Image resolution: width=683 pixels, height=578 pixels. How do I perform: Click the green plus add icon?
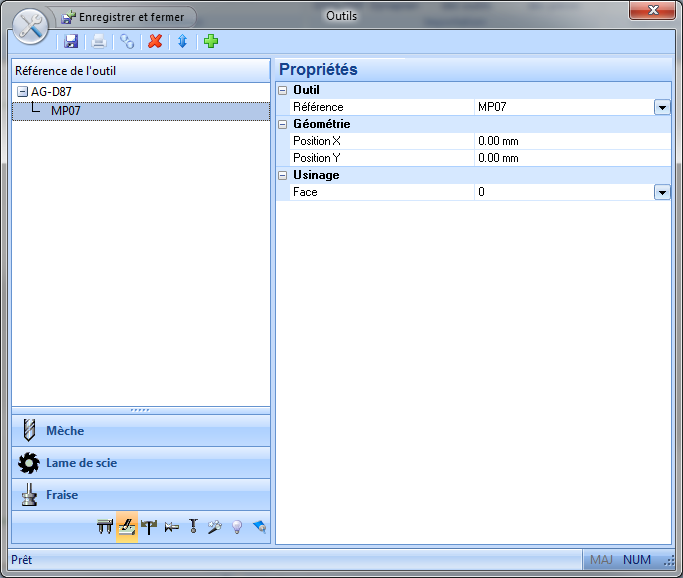(210, 42)
